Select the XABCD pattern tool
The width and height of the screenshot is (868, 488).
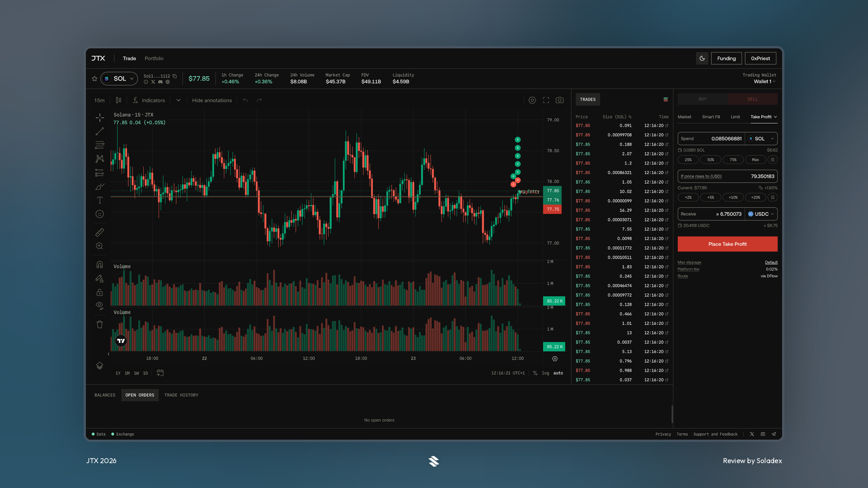[99, 159]
